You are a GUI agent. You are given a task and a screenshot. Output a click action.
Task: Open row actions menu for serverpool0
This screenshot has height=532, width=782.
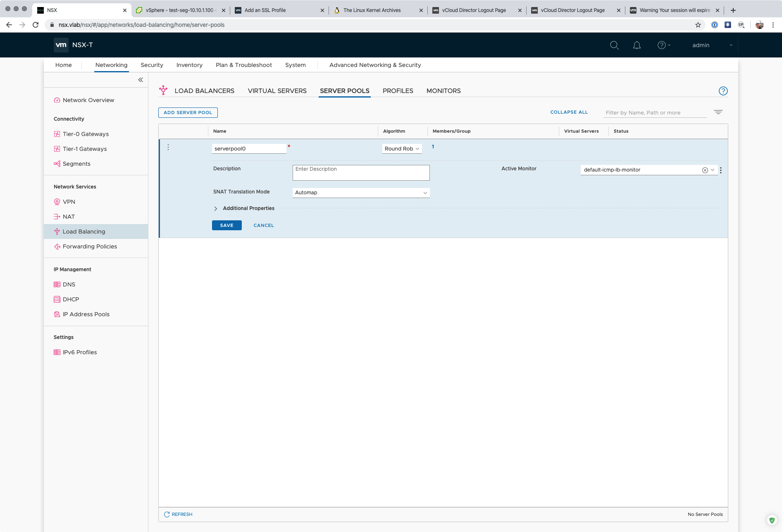point(168,148)
